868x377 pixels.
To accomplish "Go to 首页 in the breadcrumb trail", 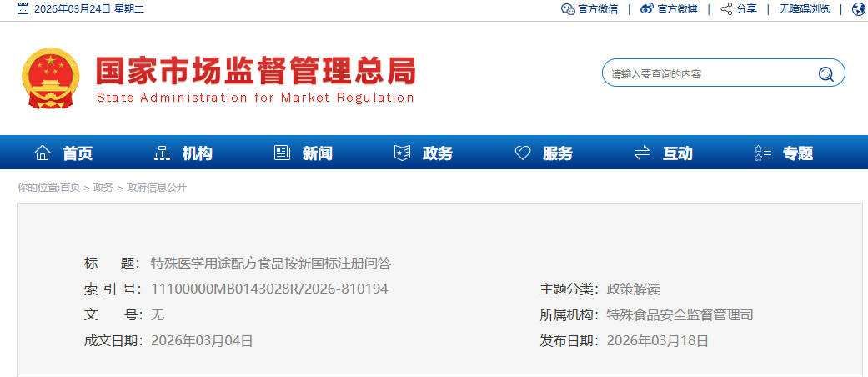I will [70, 188].
